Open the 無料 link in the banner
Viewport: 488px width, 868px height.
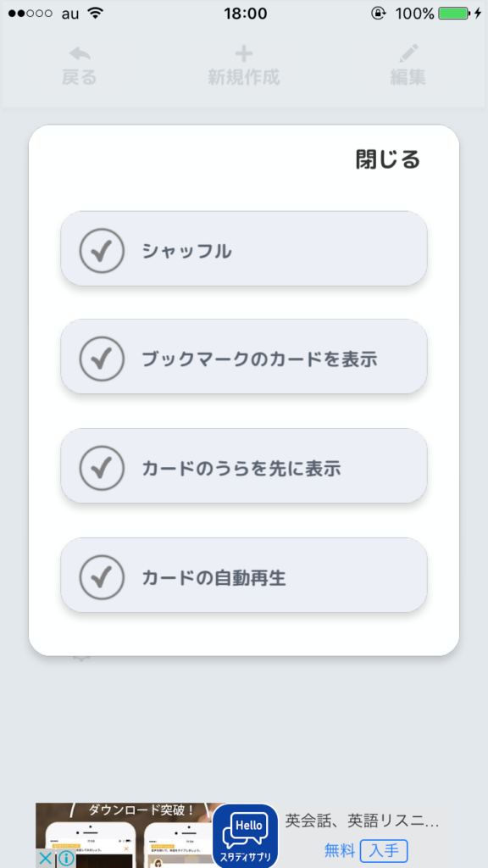(x=338, y=851)
